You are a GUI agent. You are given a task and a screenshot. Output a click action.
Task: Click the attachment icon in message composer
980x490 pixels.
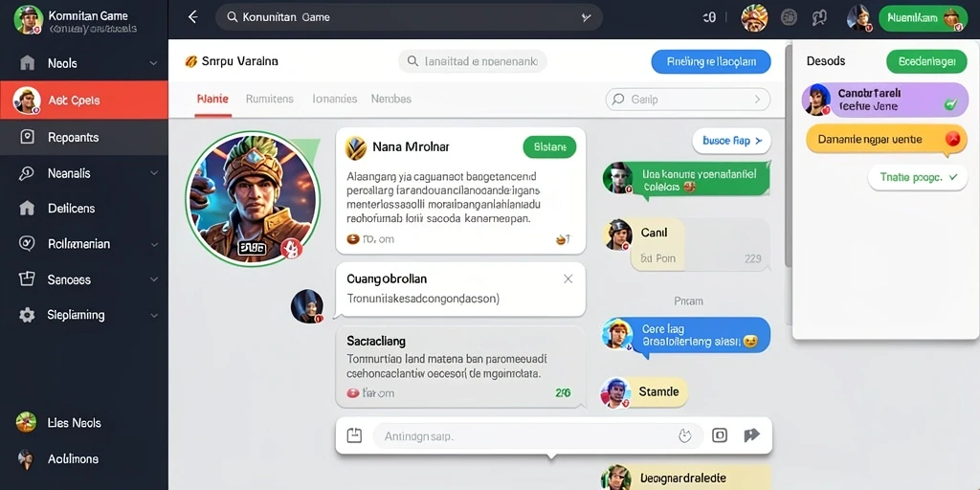354,435
